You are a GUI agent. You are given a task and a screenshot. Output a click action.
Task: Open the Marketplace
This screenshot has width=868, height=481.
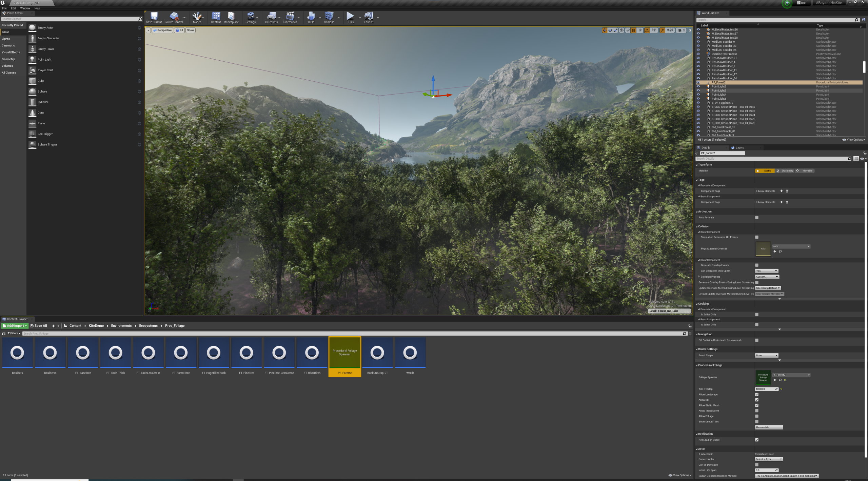click(x=231, y=16)
